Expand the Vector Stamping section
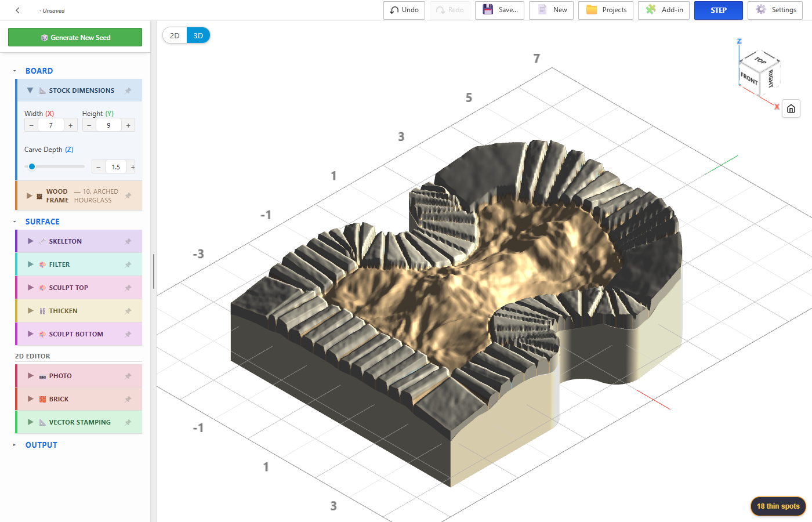Image resolution: width=812 pixels, height=522 pixels. click(31, 422)
